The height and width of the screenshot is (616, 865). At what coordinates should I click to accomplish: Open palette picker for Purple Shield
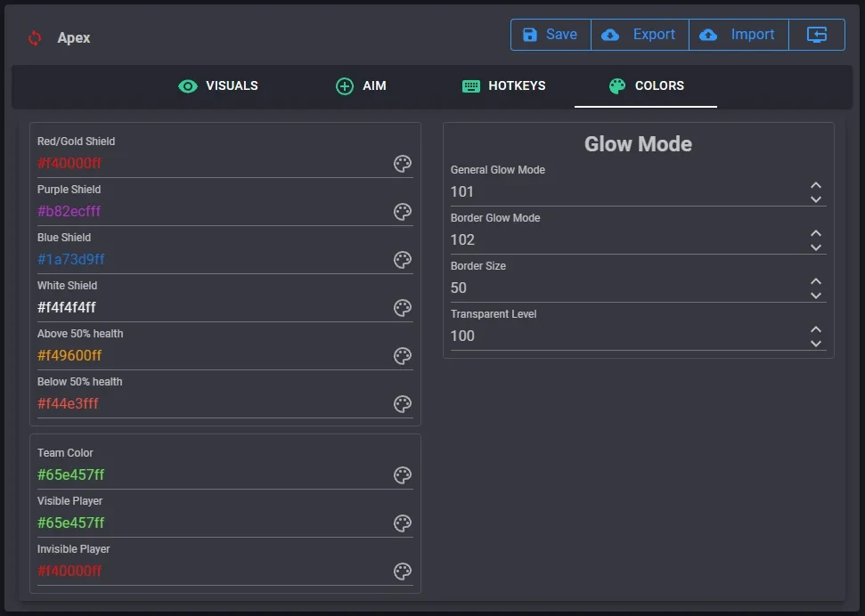402,211
